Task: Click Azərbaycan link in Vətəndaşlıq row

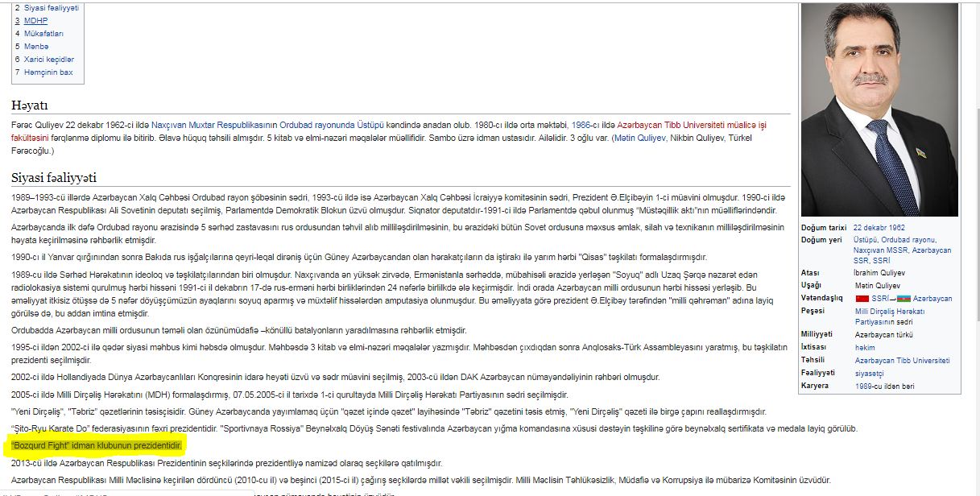Action: [x=932, y=299]
